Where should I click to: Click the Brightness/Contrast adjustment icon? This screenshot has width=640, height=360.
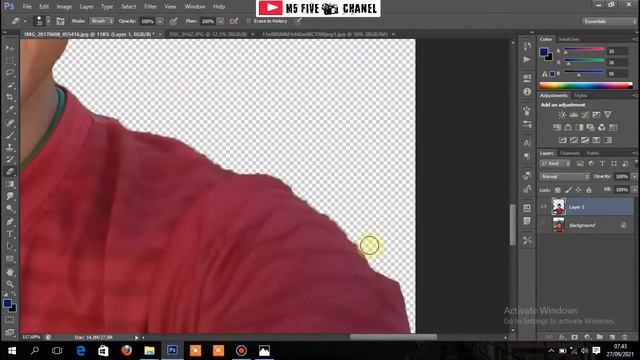tap(562, 115)
